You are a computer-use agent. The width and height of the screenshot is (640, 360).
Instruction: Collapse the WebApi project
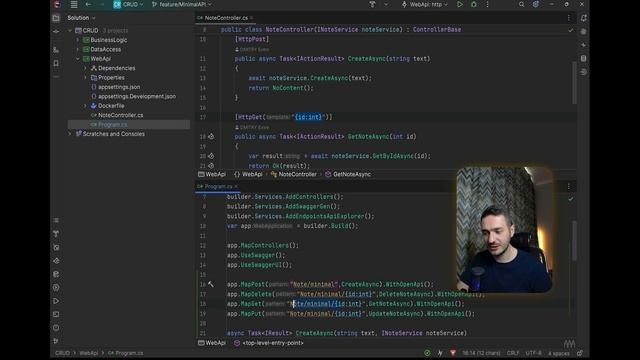pos(78,59)
